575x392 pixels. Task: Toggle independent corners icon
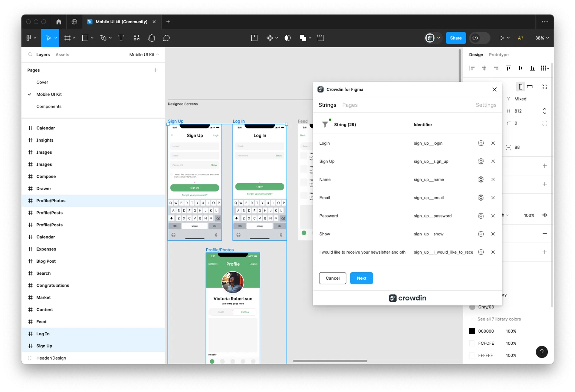pyautogui.click(x=544, y=123)
